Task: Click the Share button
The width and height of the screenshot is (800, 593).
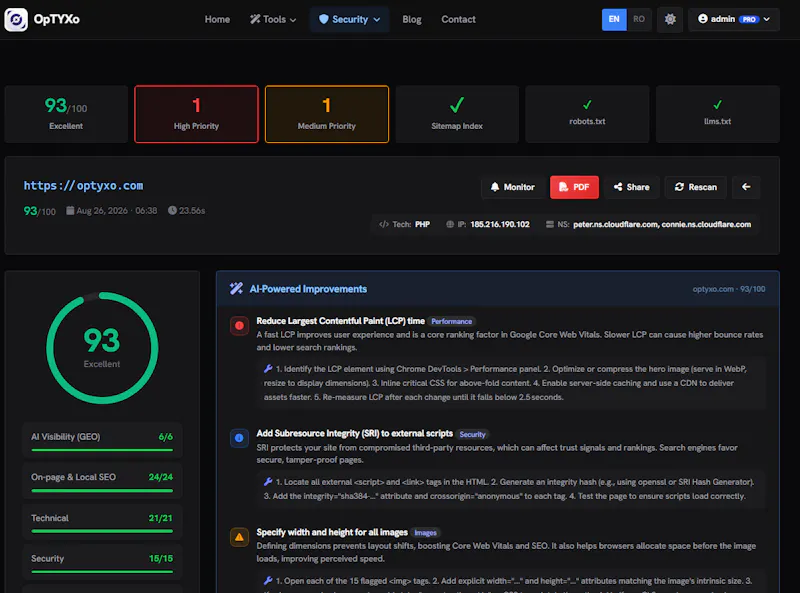Action: point(632,187)
